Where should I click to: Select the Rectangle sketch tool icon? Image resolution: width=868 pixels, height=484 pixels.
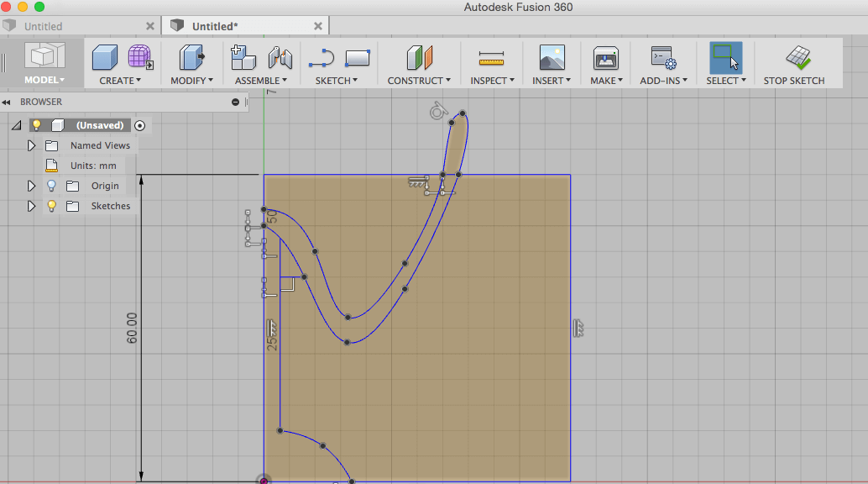pos(358,58)
